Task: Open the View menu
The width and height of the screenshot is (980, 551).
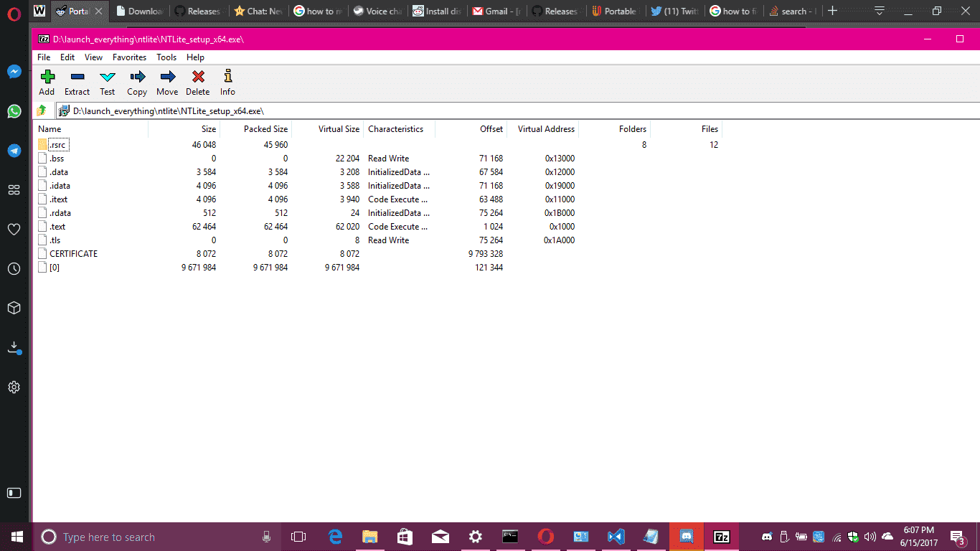Action: [x=93, y=57]
